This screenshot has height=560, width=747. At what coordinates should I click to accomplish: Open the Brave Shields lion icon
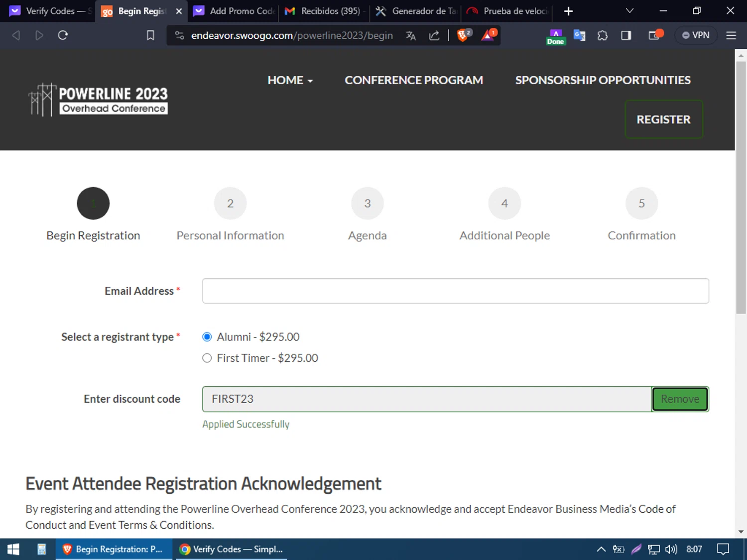(464, 35)
